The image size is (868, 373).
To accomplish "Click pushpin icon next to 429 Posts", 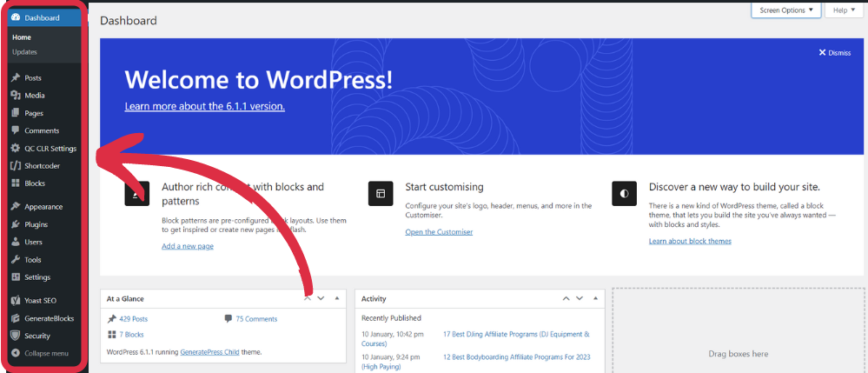I will pos(112,319).
